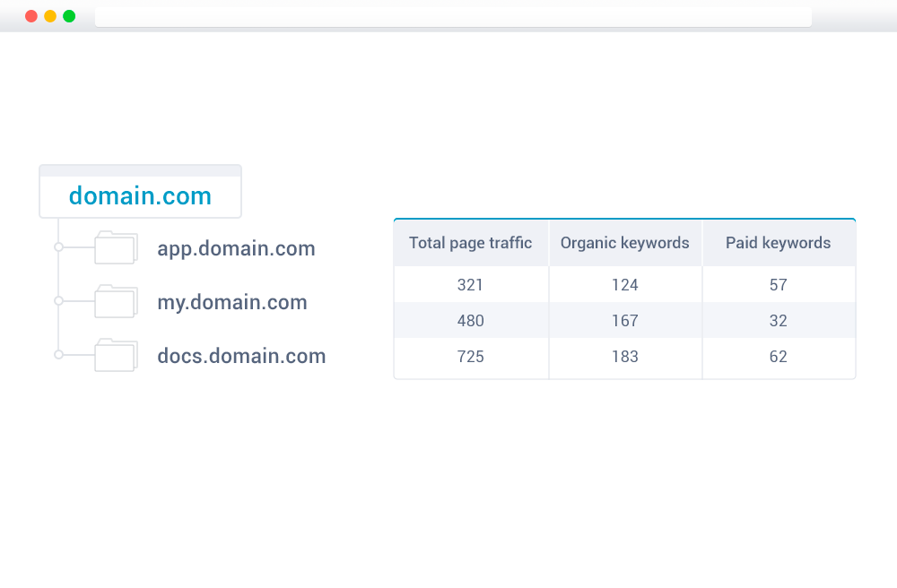The width and height of the screenshot is (897, 588).
Task: Click the 167 organic keywords cell
Action: pos(625,321)
